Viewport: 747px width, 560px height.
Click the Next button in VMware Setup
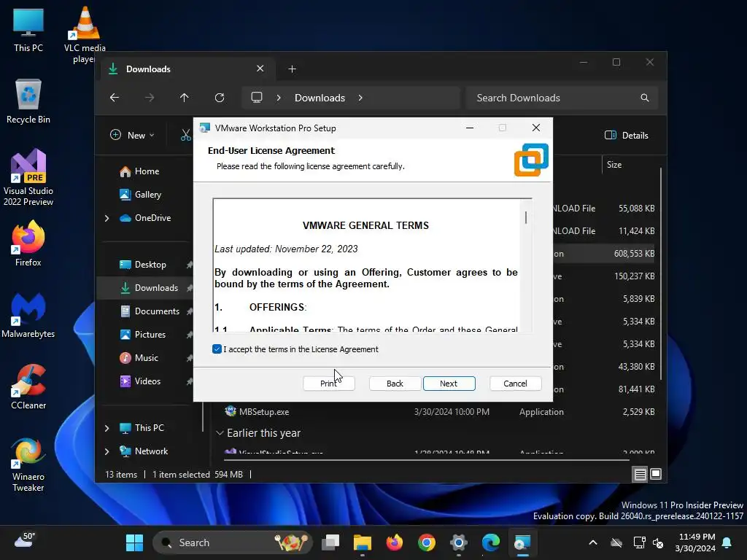tap(449, 384)
